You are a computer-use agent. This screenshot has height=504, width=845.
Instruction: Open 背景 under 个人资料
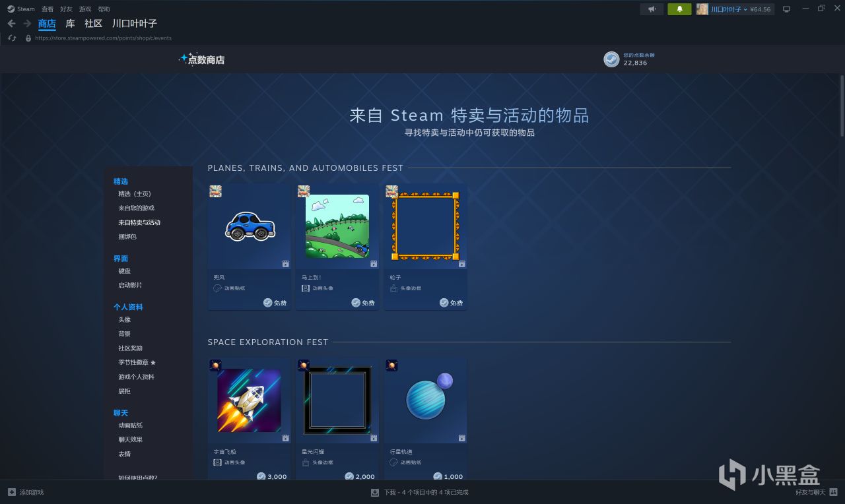coord(124,334)
